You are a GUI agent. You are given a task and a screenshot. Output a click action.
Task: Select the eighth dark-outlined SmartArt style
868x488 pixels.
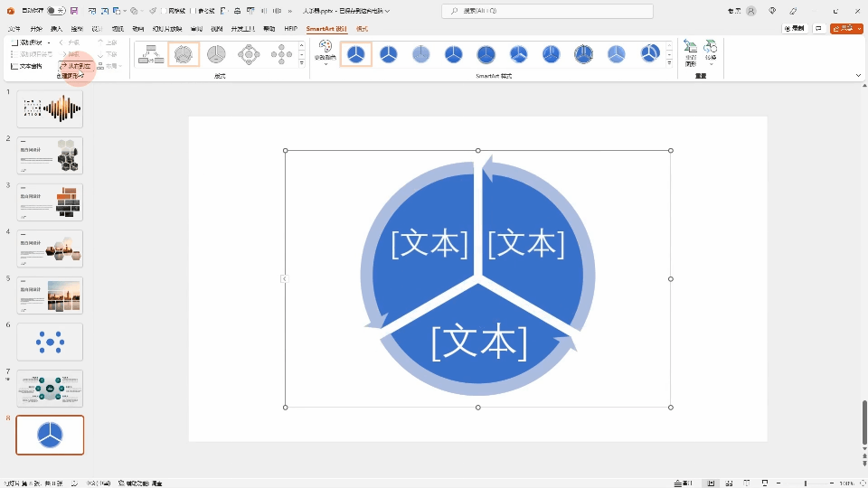click(583, 54)
